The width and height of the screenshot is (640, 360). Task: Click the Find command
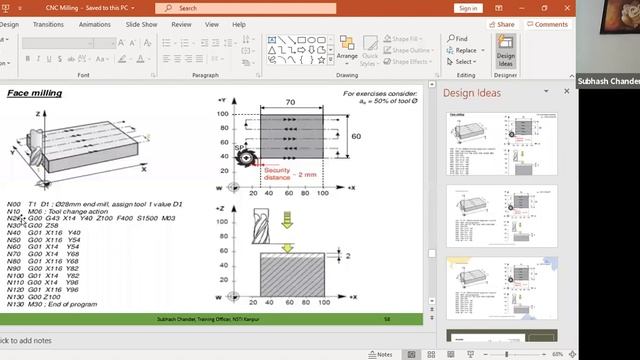click(x=457, y=38)
